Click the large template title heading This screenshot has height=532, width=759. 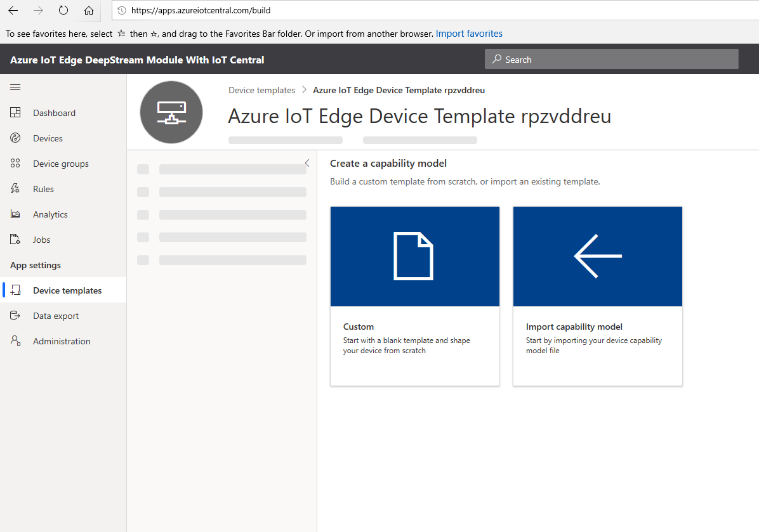(x=419, y=116)
